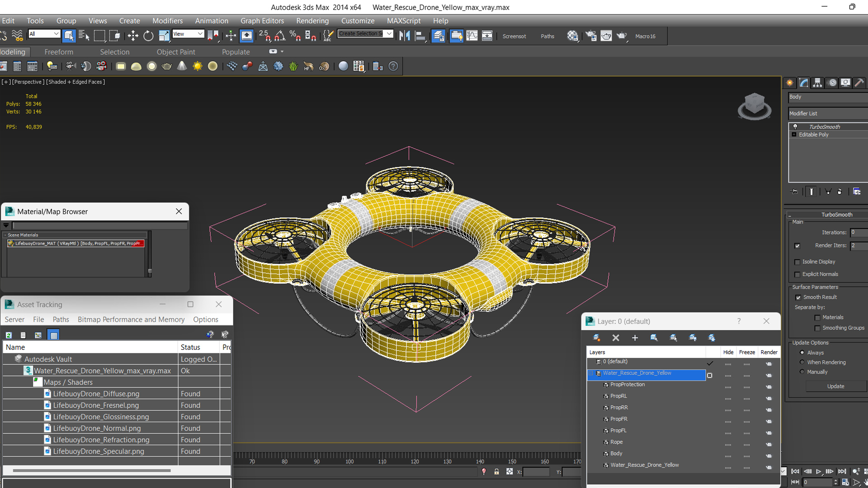Collapse the Water_Rescue_Drone_Yellow layer tree
The height and width of the screenshot is (488, 868).
[x=590, y=373]
